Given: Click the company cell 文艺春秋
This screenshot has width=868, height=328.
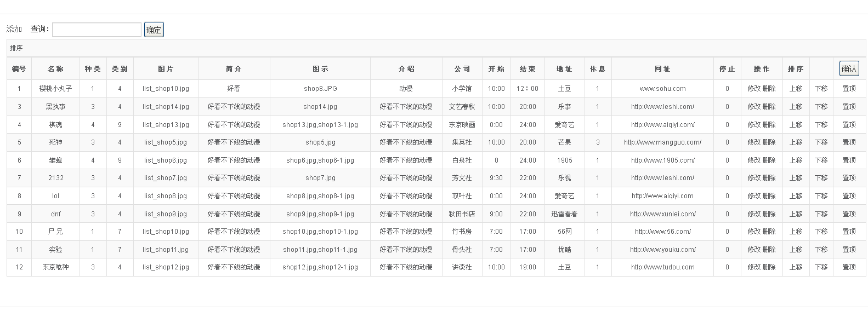Looking at the screenshot, I should [x=462, y=107].
